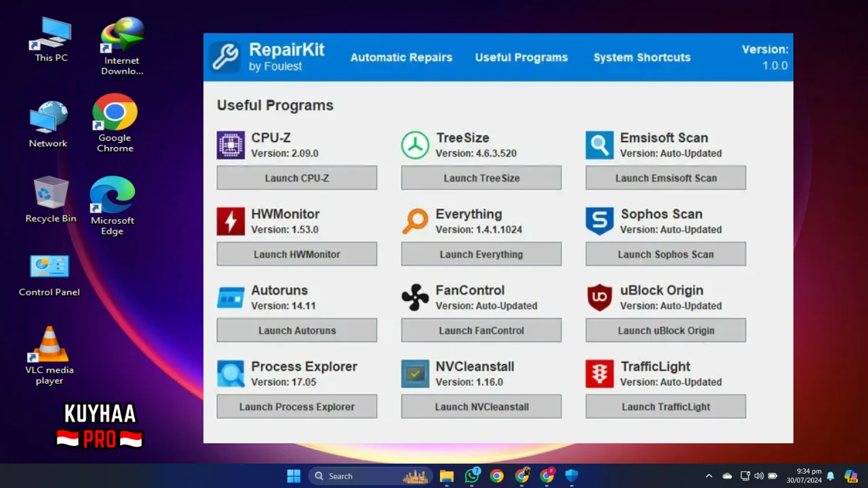Click the Launch uBlock Origin button

(666, 331)
